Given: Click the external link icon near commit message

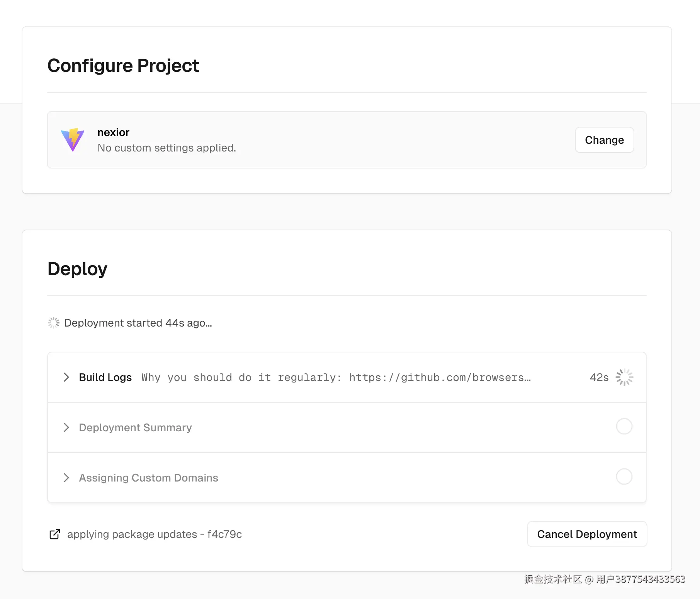Looking at the screenshot, I should (55, 534).
